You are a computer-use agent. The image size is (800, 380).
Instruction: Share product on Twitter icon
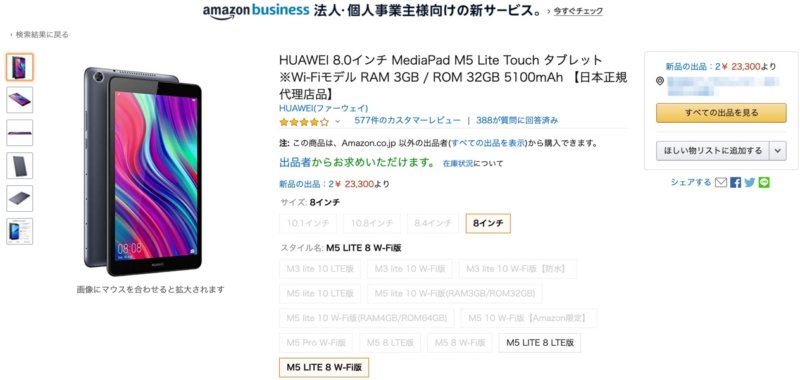point(749,182)
